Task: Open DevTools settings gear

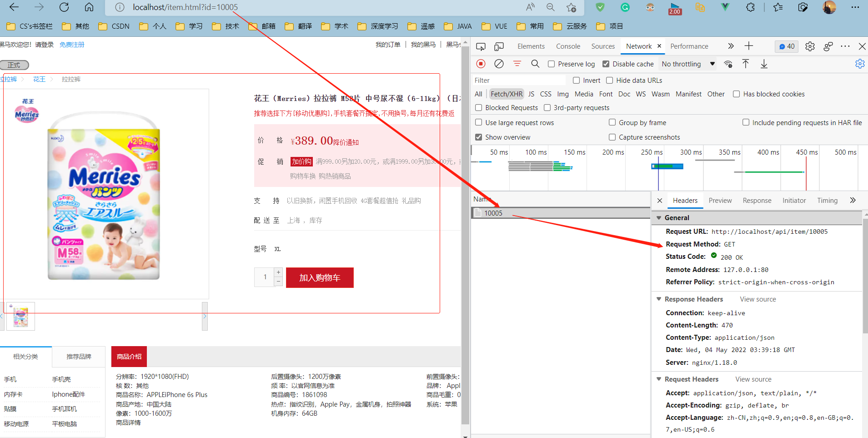Action: click(x=810, y=46)
